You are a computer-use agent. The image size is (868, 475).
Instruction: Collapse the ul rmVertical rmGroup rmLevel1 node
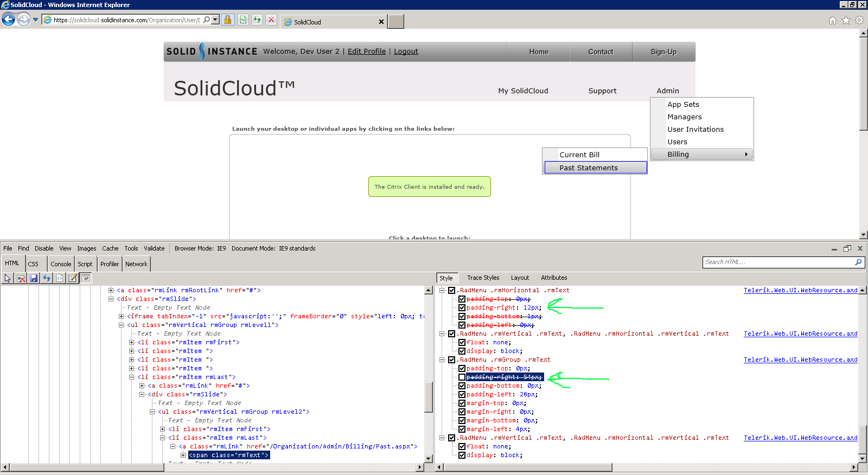[122, 325]
